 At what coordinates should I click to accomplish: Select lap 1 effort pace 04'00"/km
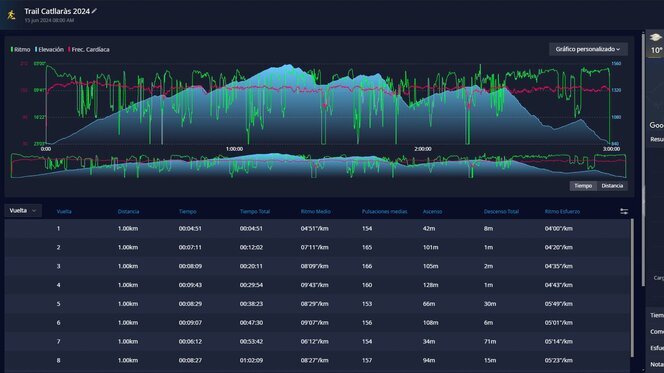click(559, 229)
